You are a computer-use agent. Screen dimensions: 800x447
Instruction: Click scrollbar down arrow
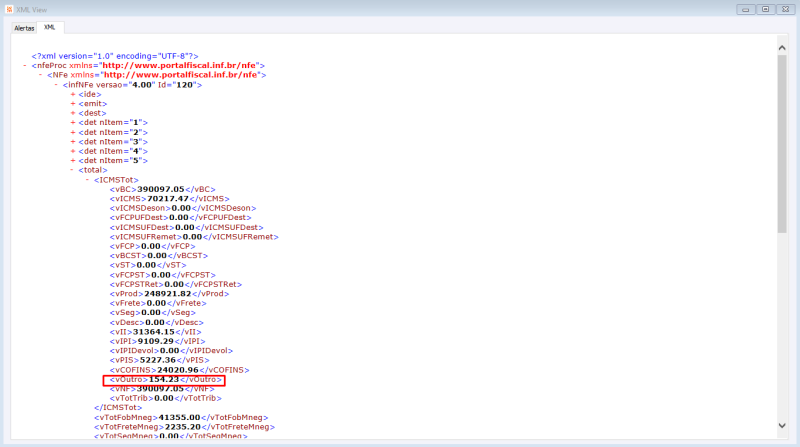[782, 426]
